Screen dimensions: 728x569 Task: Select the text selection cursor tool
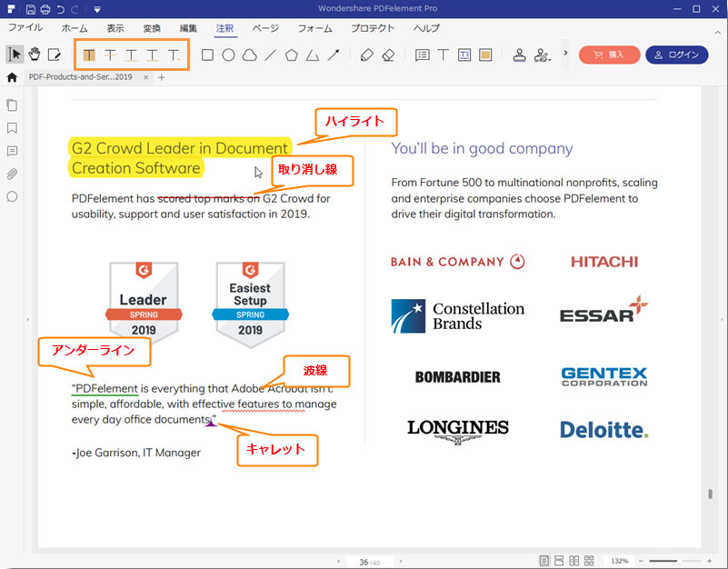click(x=15, y=55)
